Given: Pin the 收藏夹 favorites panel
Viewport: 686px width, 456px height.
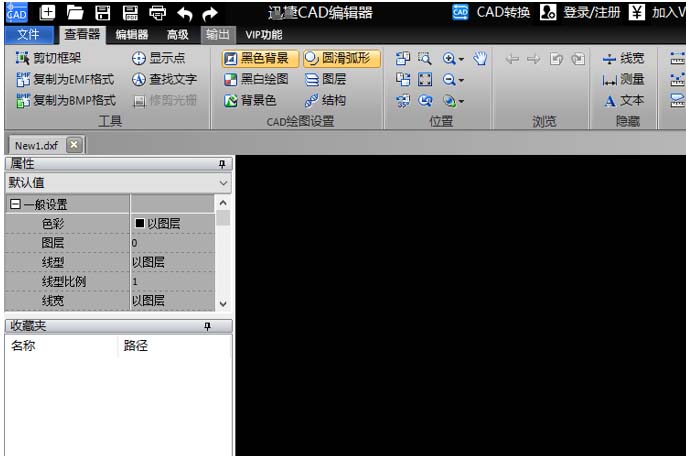Looking at the screenshot, I should click(x=207, y=326).
